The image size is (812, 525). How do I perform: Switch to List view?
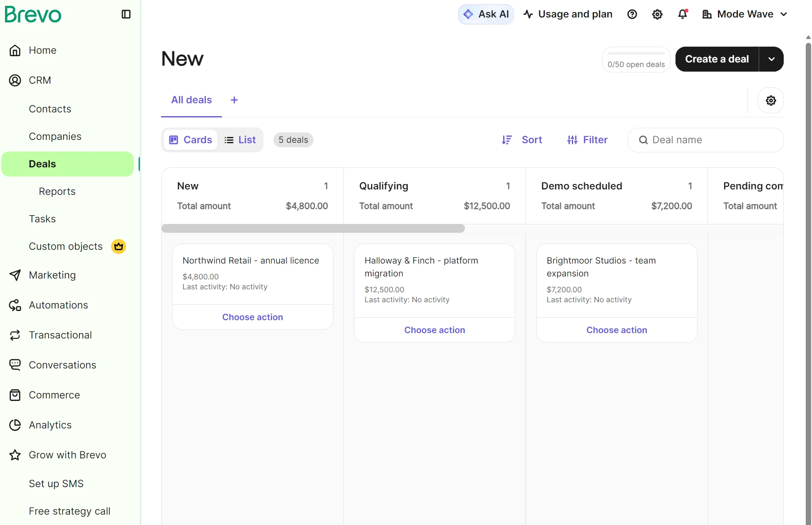click(240, 140)
